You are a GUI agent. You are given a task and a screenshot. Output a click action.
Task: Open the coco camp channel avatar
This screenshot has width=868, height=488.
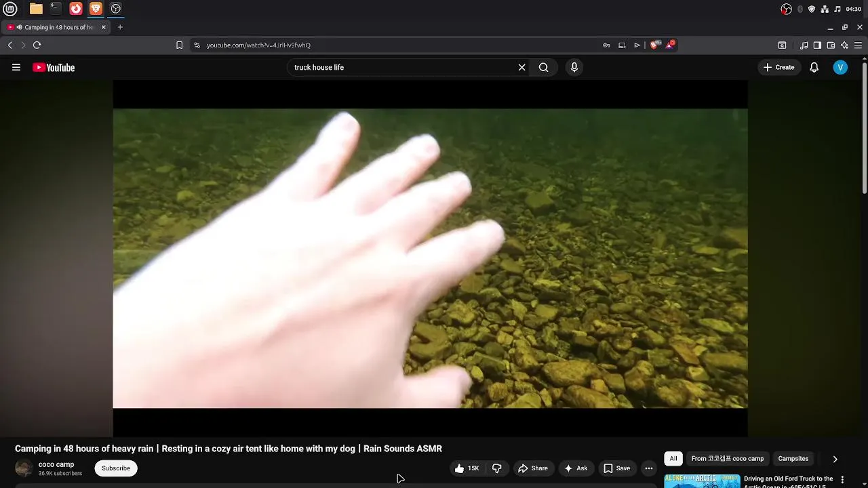24,468
